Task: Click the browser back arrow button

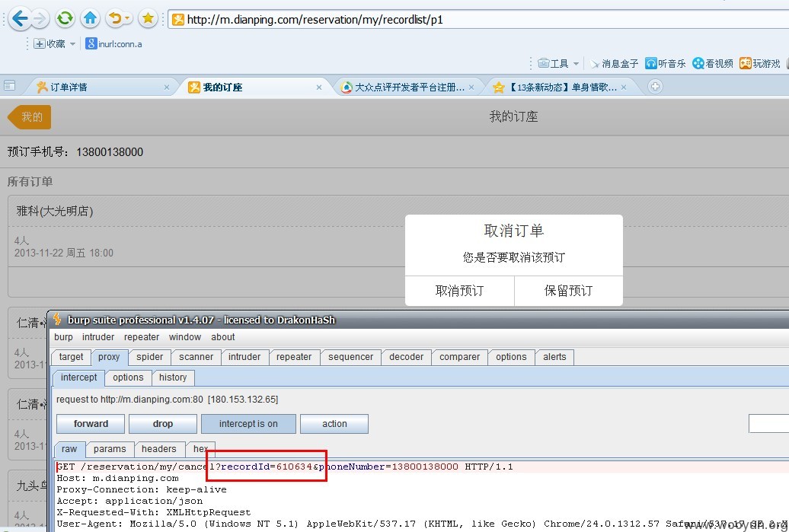Action: tap(20, 19)
